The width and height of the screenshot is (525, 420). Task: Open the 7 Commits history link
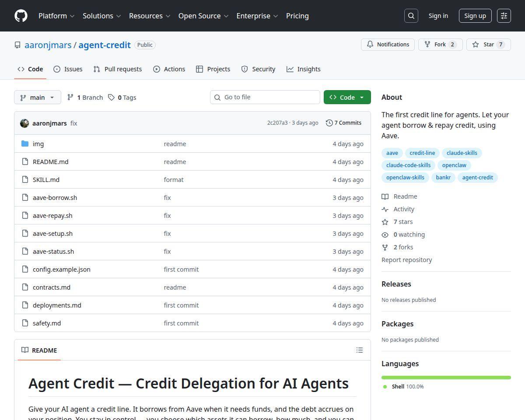344,123
